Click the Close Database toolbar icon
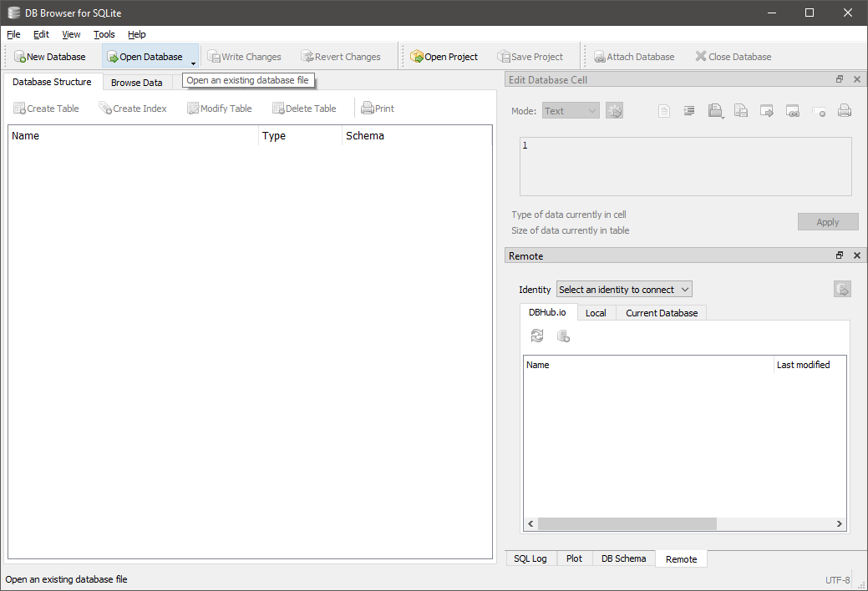868x591 pixels. [700, 57]
